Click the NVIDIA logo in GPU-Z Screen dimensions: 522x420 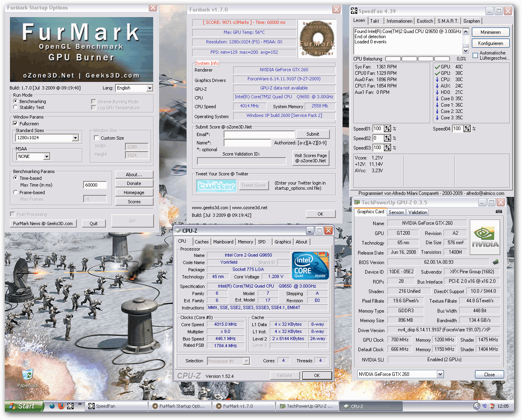tap(485, 238)
